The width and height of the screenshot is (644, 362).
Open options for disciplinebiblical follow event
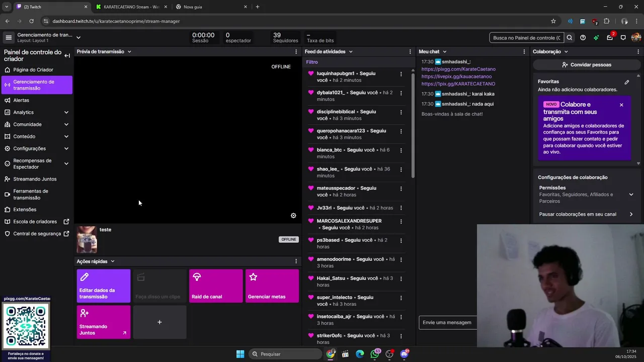coord(401,112)
